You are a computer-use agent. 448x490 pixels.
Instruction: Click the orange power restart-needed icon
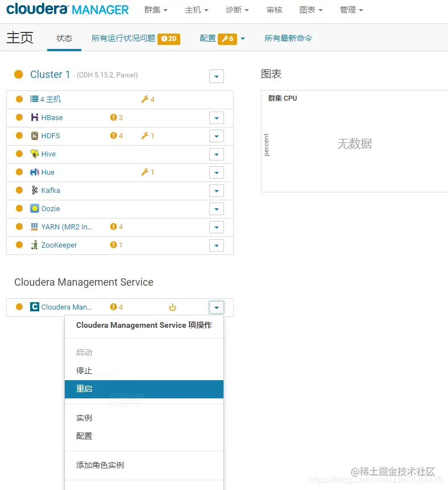tap(173, 307)
